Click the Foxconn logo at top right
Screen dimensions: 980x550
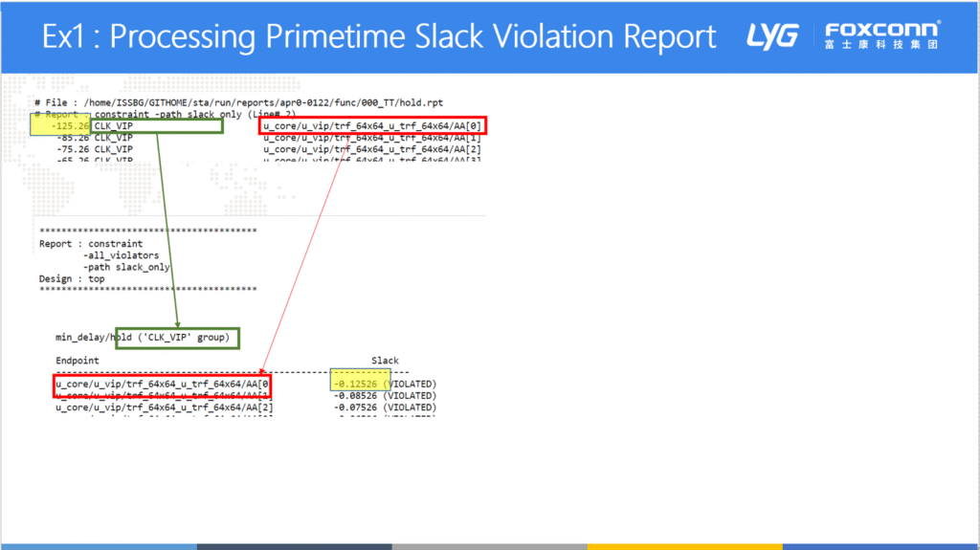pos(882,35)
